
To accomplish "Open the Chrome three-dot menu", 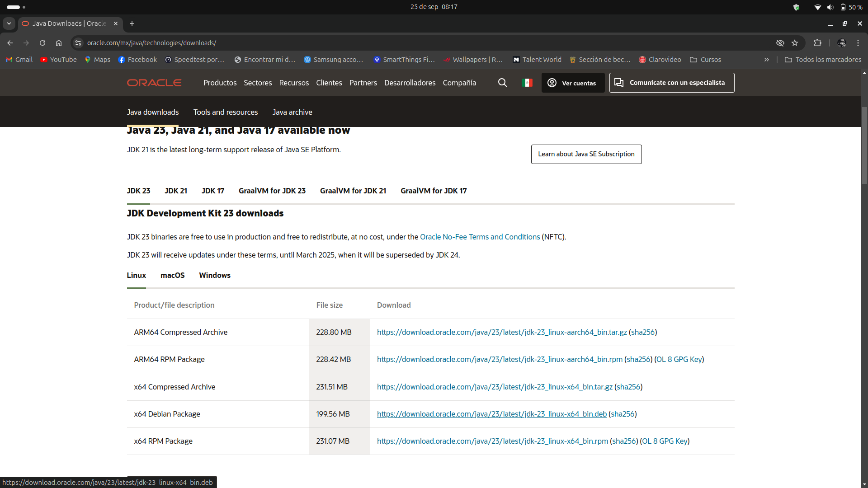I will point(858,43).
